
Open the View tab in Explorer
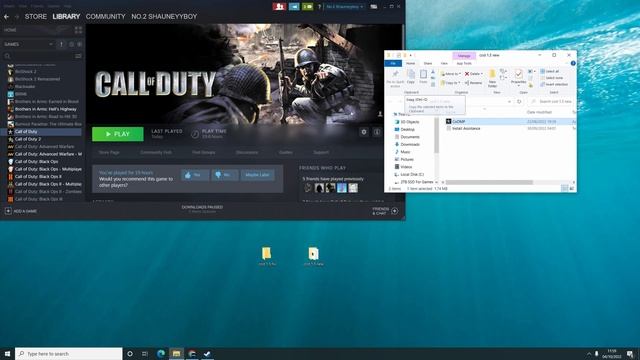pos(444,63)
